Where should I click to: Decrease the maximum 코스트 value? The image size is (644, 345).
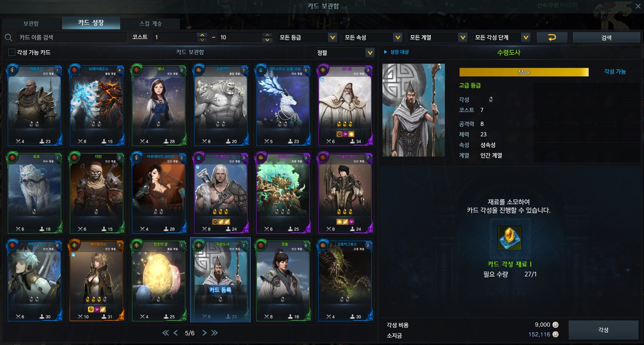(267, 40)
